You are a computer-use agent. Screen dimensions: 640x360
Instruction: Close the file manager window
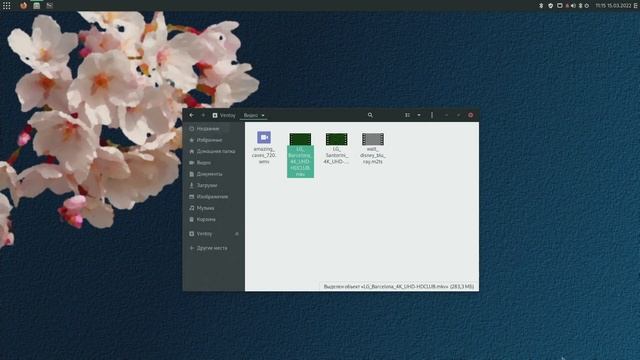pos(471,115)
